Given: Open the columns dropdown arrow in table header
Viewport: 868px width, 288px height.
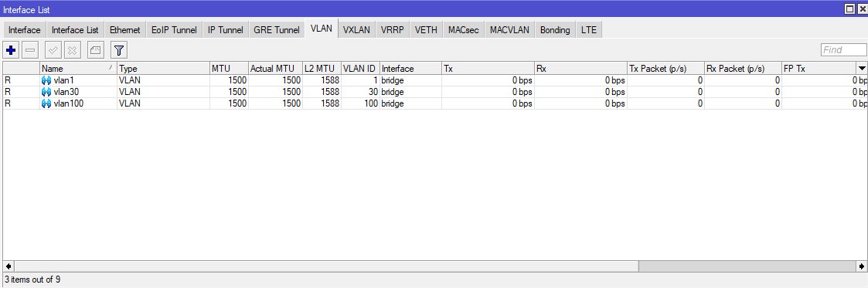Looking at the screenshot, I should [x=862, y=69].
